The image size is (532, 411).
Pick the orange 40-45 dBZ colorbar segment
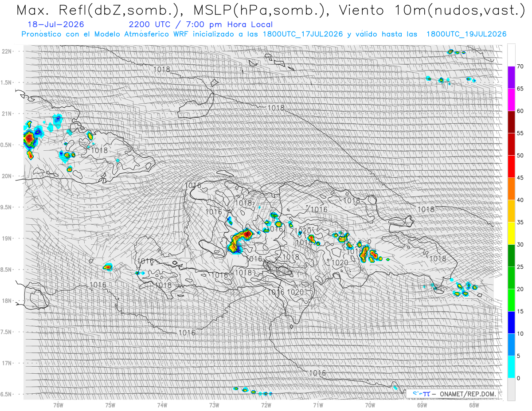pyautogui.click(x=511, y=189)
